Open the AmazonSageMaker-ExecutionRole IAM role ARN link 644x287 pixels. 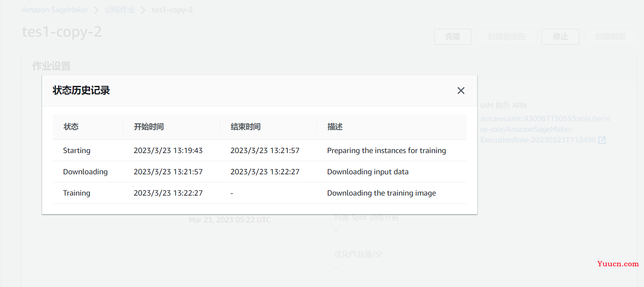coord(545,129)
